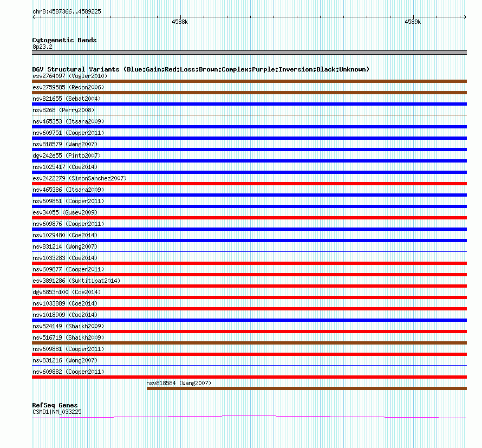Click dgv6853n100 (Coe2014) label
This screenshot has width=482, height=448.
67,292
